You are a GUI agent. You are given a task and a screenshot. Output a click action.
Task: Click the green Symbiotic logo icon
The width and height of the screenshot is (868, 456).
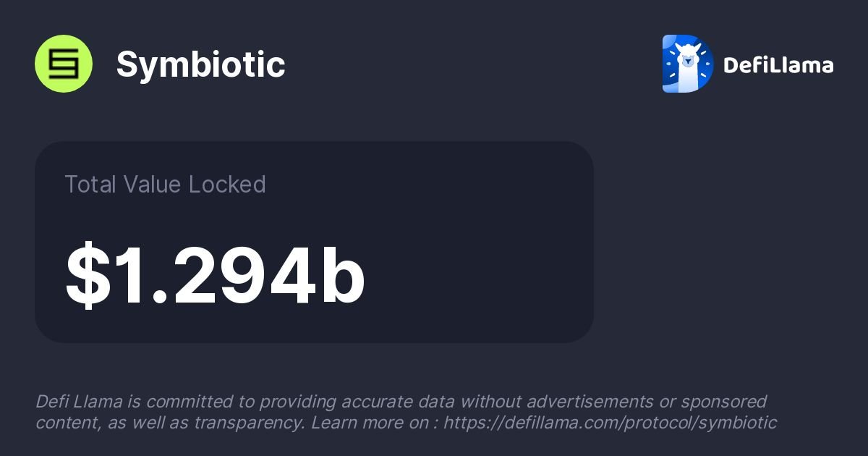click(64, 64)
